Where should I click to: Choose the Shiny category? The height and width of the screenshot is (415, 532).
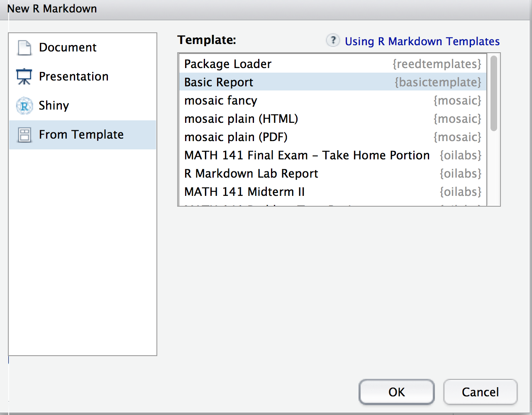(x=54, y=106)
